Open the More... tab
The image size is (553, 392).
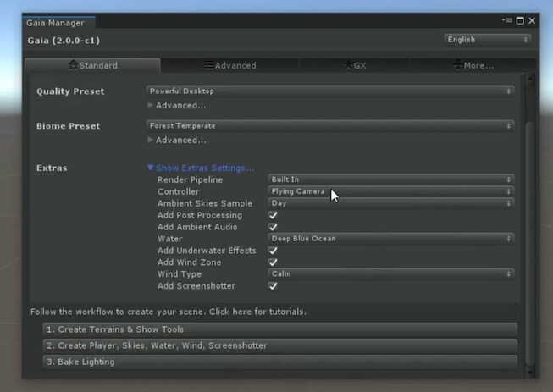tap(473, 65)
